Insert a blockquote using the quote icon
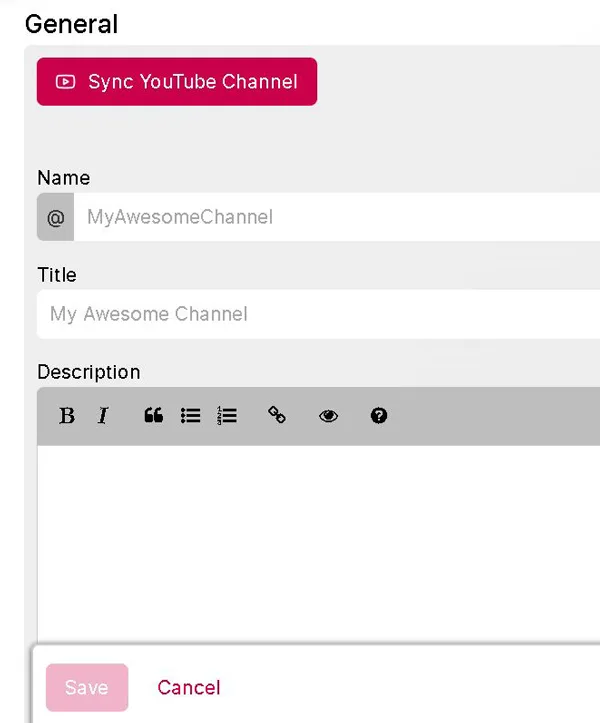Screen dimensions: 600x723 [x=153, y=416]
